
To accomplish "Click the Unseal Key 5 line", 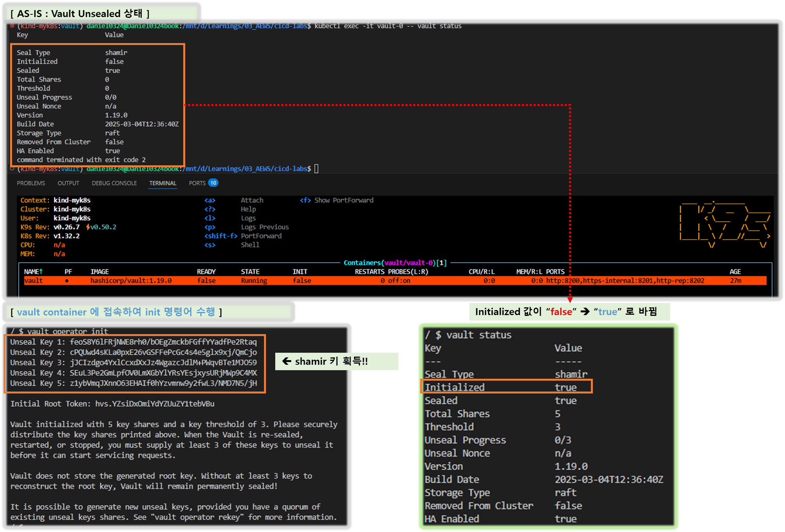I will [134, 383].
